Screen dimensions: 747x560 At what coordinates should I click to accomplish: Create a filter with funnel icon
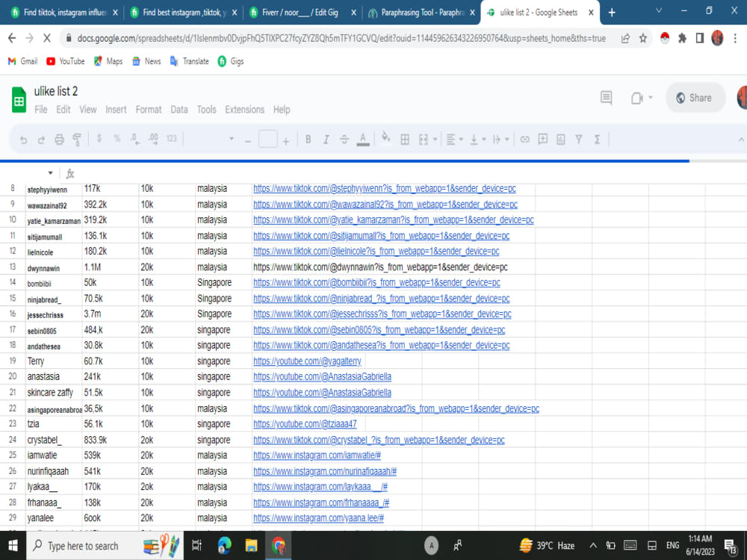coord(578,139)
